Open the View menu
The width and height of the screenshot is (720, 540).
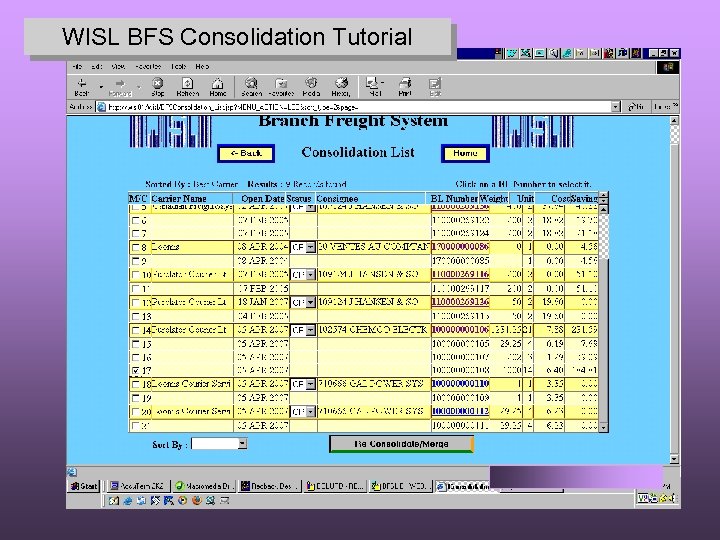(x=118, y=67)
